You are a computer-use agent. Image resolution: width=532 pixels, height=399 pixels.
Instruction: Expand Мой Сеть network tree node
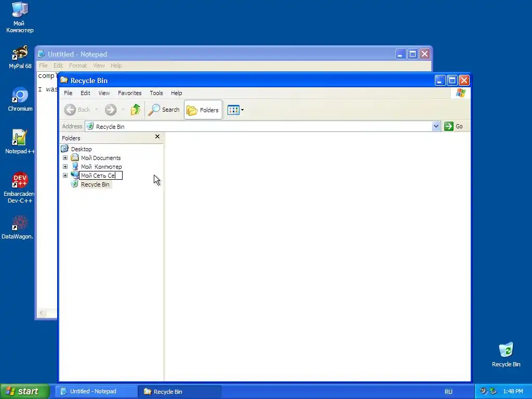pos(65,176)
